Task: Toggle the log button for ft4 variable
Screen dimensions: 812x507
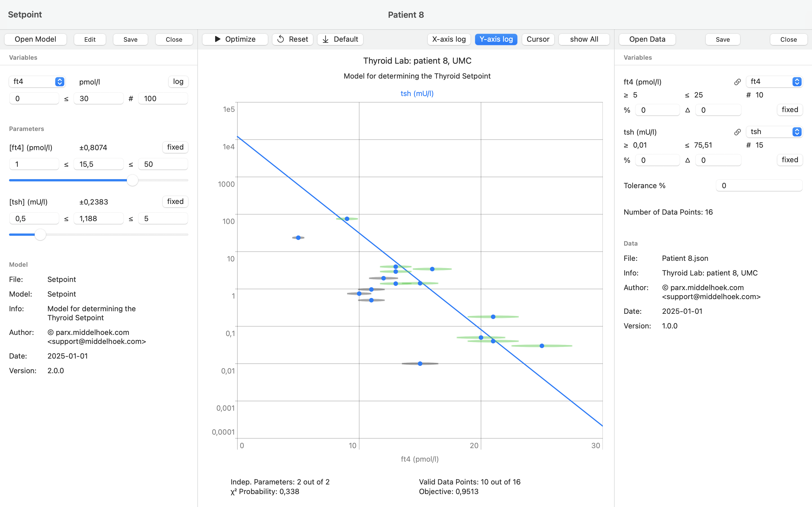Action: [178, 81]
